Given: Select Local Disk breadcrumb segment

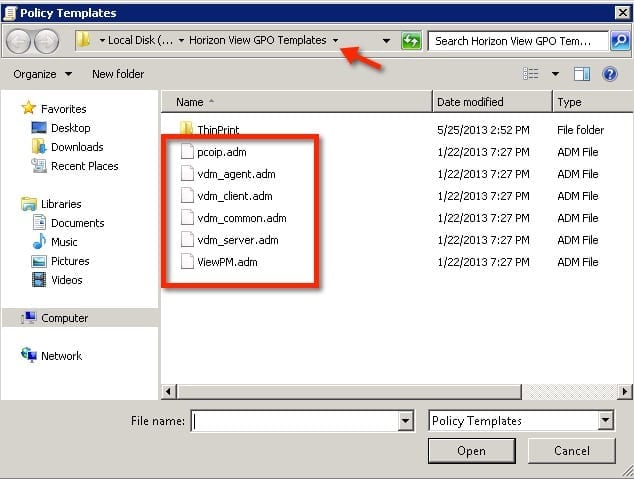Looking at the screenshot, I should tap(140, 40).
